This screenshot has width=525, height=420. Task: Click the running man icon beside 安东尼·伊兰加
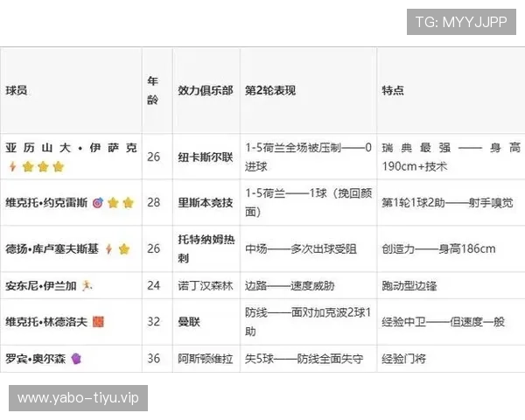click(87, 286)
